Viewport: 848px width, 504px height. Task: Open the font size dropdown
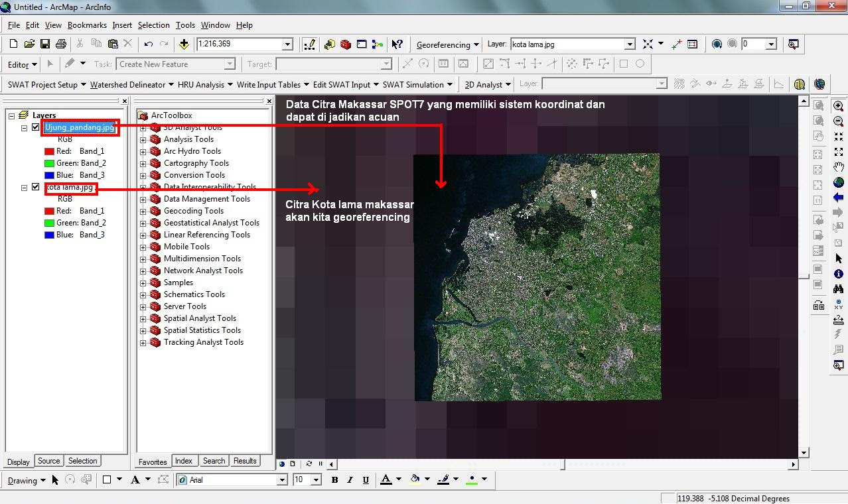click(x=316, y=479)
